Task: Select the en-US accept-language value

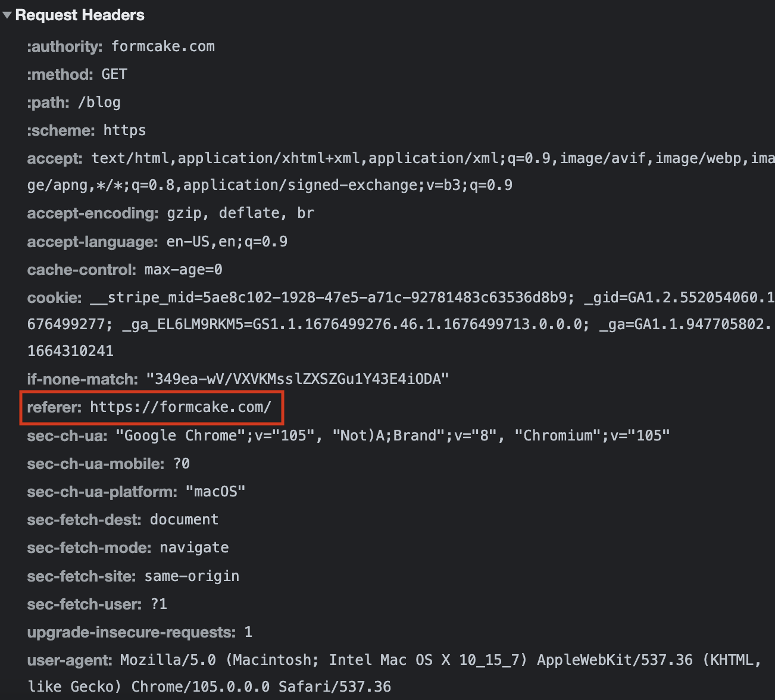Action: click(x=227, y=242)
